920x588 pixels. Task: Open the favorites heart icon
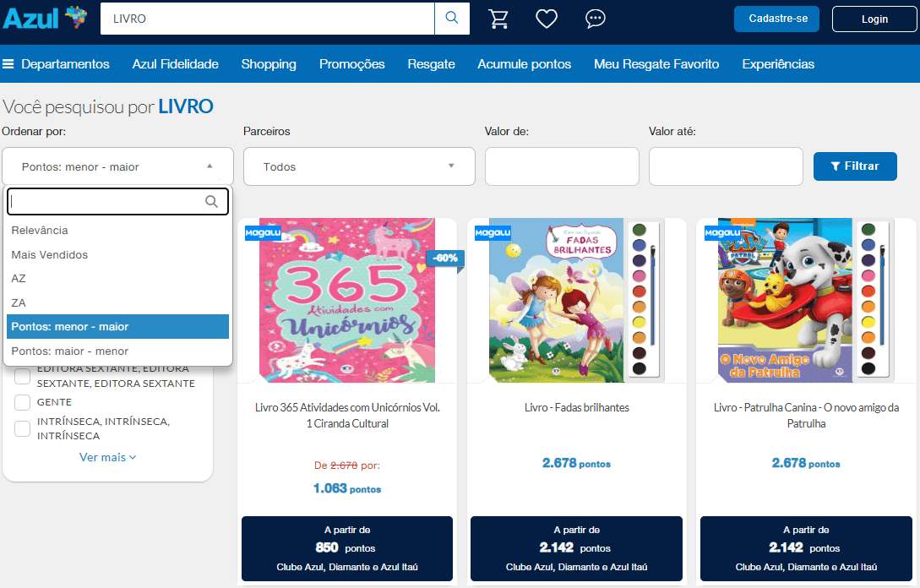coord(547,19)
